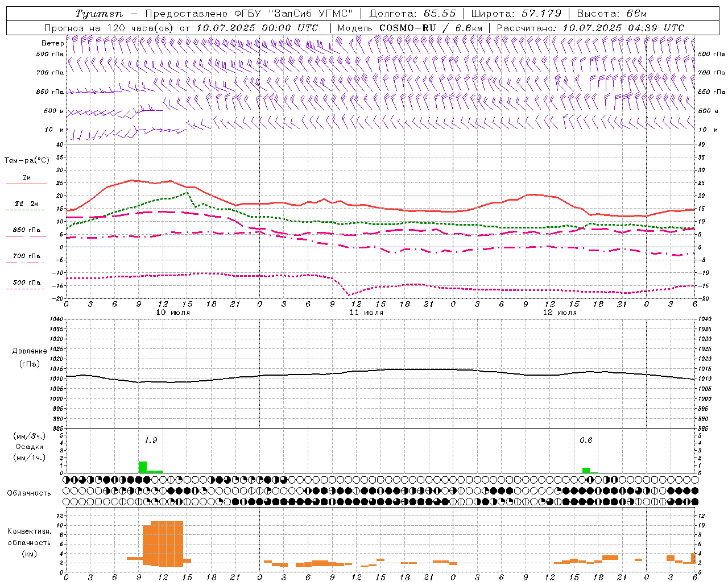
Task: Click the "10 м" wind level label, left axis
Action: tap(55, 130)
